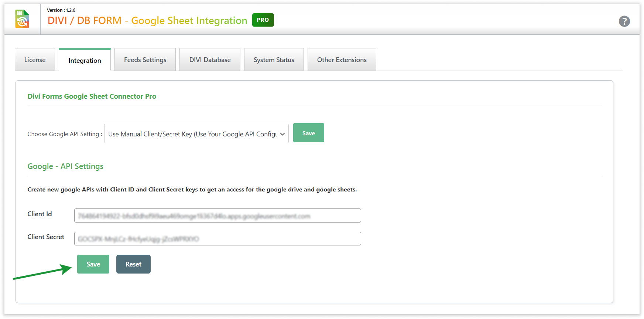The height and width of the screenshot is (319, 644).
Task: View the System Status tab
Action: [274, 60]
